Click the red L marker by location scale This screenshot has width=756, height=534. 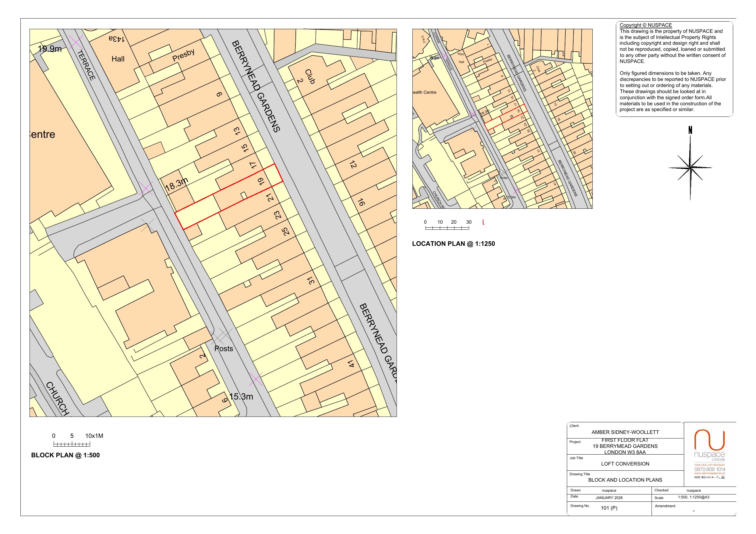(x=483, y=222)
